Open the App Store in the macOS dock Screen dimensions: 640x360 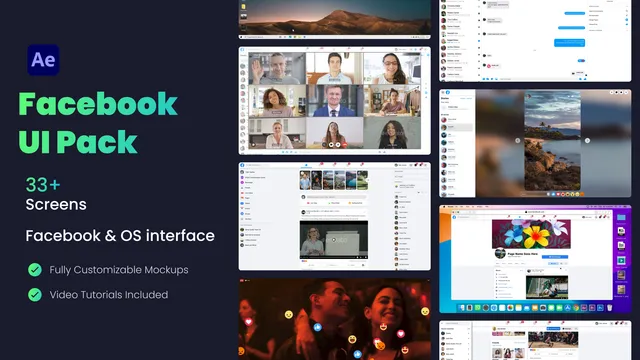tap(567, 308)
